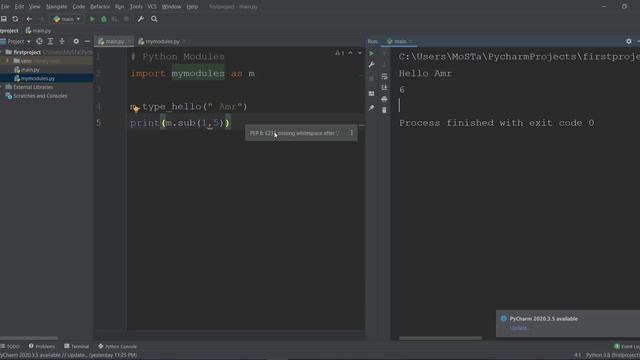The width and height of the screenshot is (640, 360).
Task: Open the Help menu
Action: point(192,7)
